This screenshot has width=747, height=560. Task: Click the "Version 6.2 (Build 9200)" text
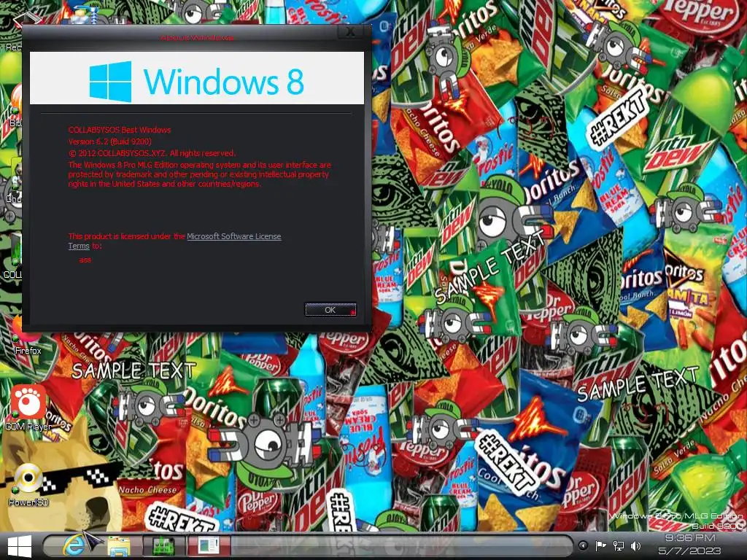coord(109,141)
